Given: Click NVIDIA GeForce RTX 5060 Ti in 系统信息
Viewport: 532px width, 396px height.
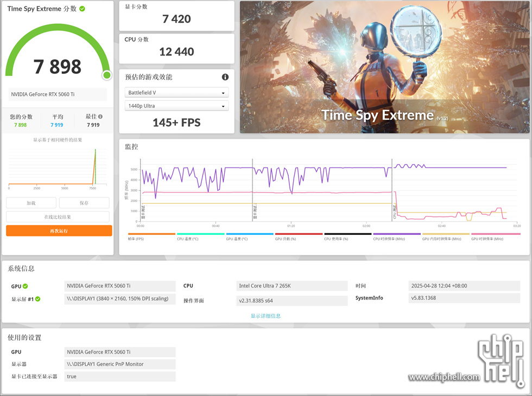Looking at the screenshot, I should tap(120, 286).
